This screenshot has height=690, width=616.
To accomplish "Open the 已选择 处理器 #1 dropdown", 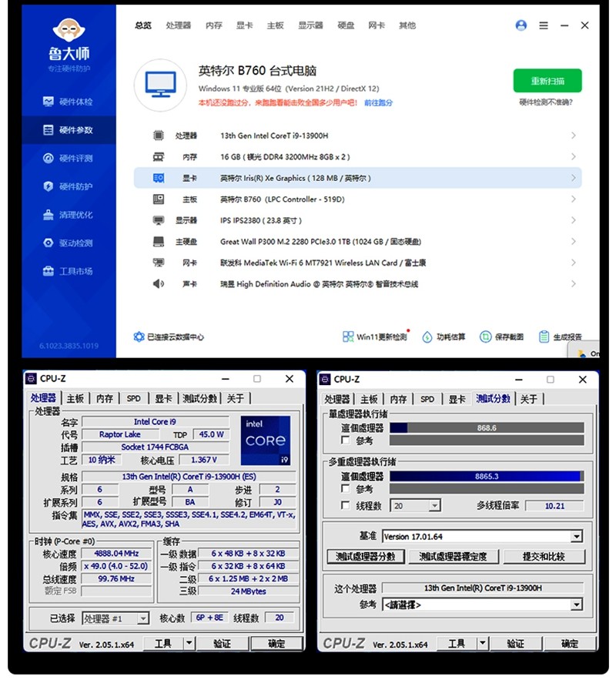I will (x=115, y=618).
